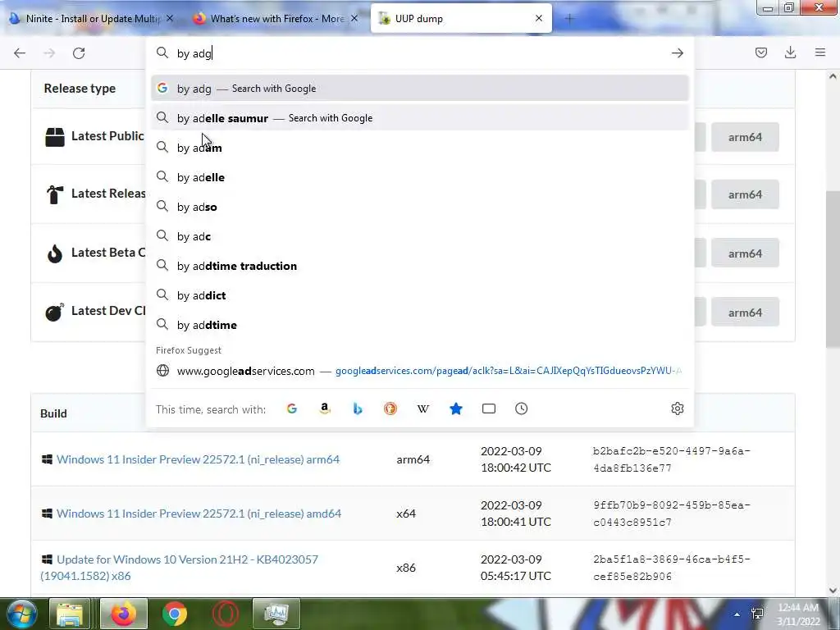Click the Latest Public box icon
This screenshot has height=630, width=840.
55,137
